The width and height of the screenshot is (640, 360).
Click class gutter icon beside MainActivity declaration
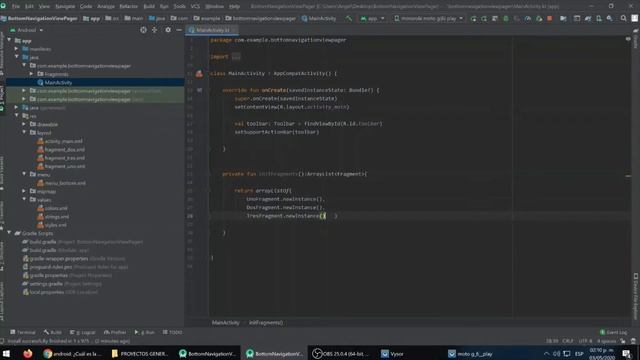(x=199, y=73)
